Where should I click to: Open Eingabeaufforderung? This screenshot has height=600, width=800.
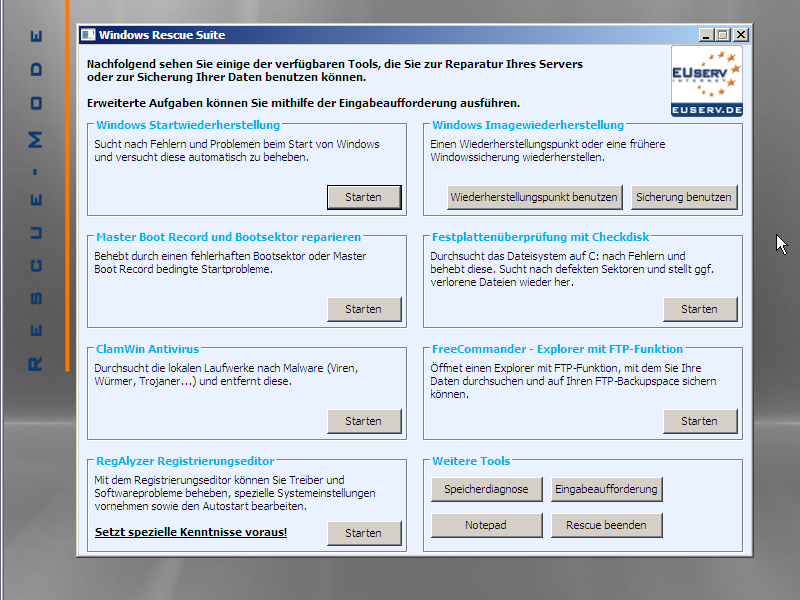coord(606,489)
